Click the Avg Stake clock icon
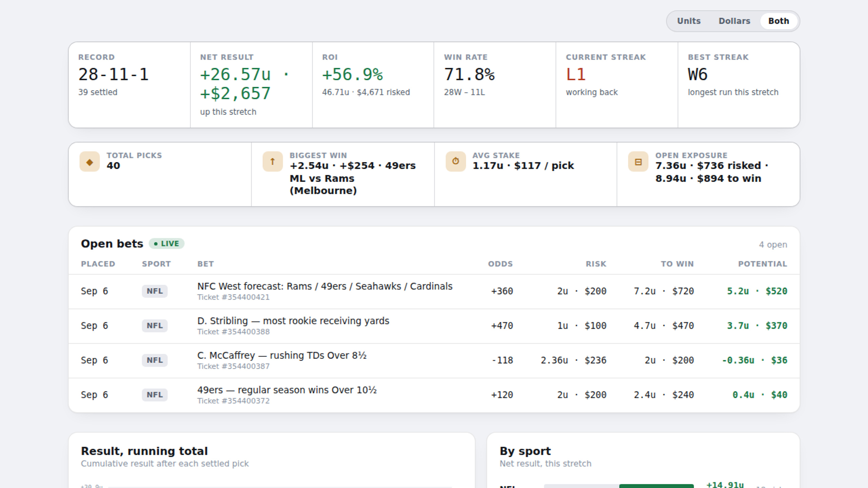The height and width of the screenshot is (488, 868). pyautogui.click(x=456, y=162)
